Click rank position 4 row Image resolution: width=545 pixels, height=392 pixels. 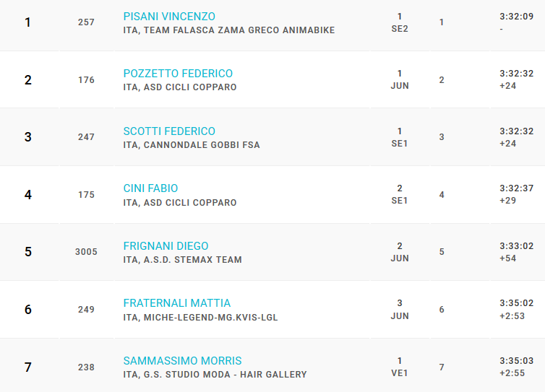click(x=272, y=195)
